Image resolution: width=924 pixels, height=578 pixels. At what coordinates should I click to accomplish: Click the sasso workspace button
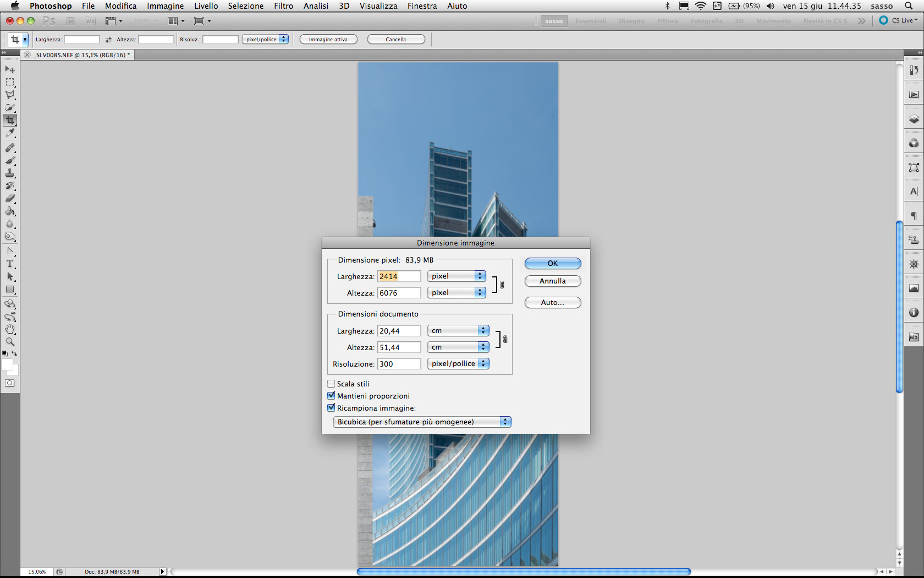pos(554,21)
